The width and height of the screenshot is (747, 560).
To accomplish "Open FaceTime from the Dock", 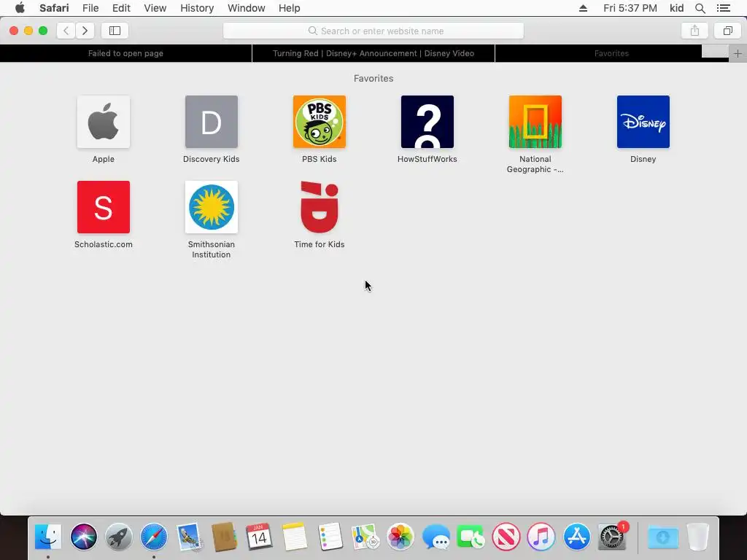I will click(x=471, y=537).
